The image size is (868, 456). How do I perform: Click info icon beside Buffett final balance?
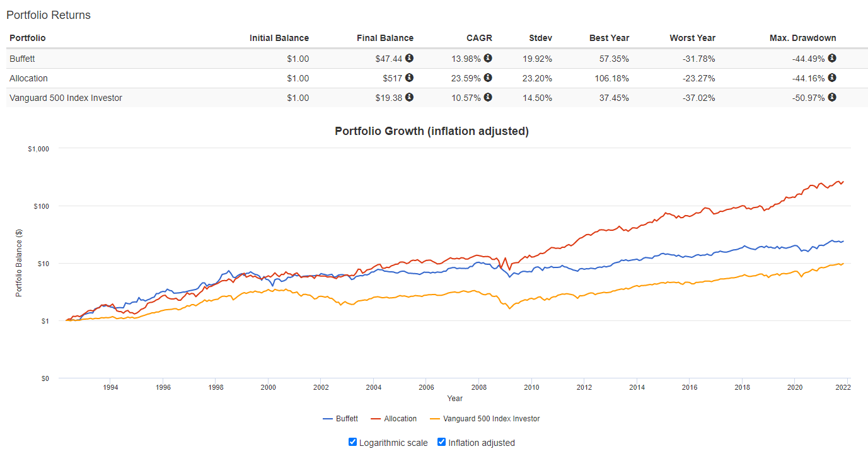[x=409, y=58]
